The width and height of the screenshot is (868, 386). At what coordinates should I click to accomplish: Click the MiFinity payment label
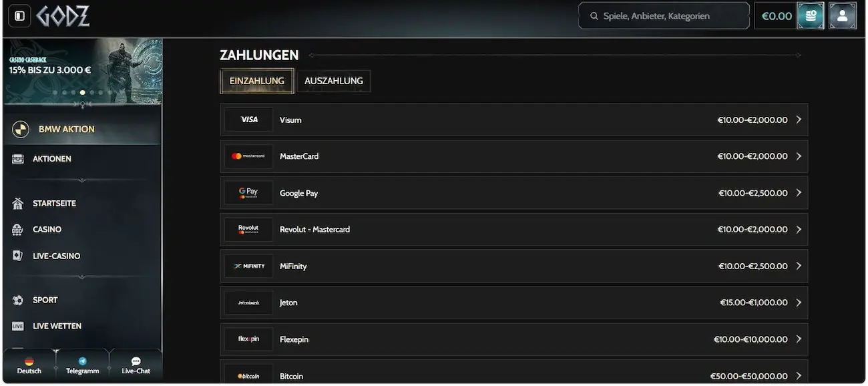[x=293, y=266]
